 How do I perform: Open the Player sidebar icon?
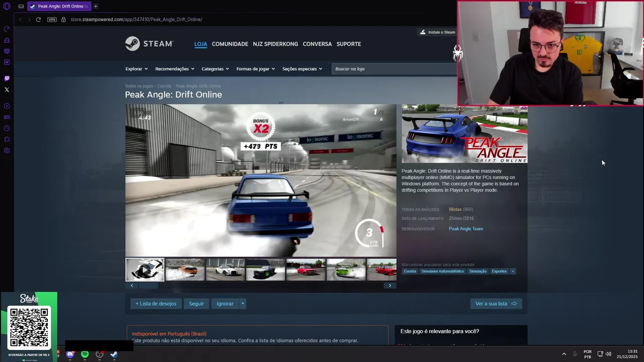(7, 106)
